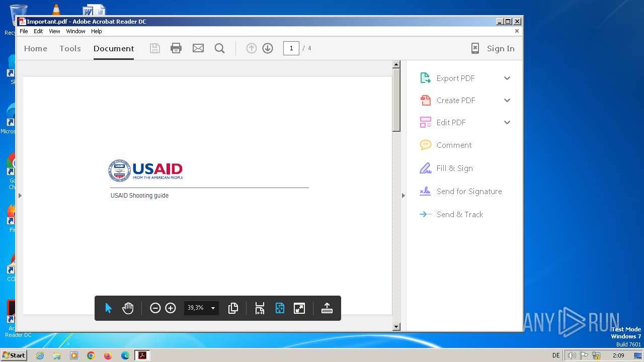Image resolution: width=644 pixels, height=362 pixels.
Task: Click the DE language indicator
Action: click(x=556, y=355)
